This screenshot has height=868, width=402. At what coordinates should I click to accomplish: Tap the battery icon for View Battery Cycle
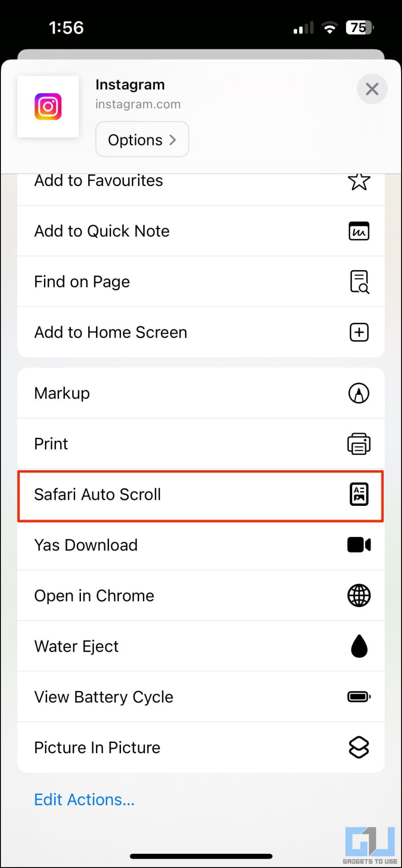(359, 697)
